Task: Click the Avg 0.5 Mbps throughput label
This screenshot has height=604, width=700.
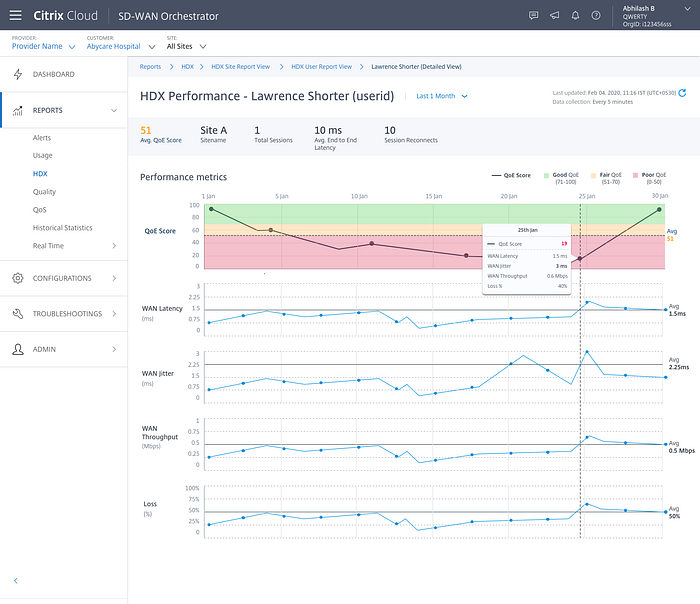Action: point(681,447)
